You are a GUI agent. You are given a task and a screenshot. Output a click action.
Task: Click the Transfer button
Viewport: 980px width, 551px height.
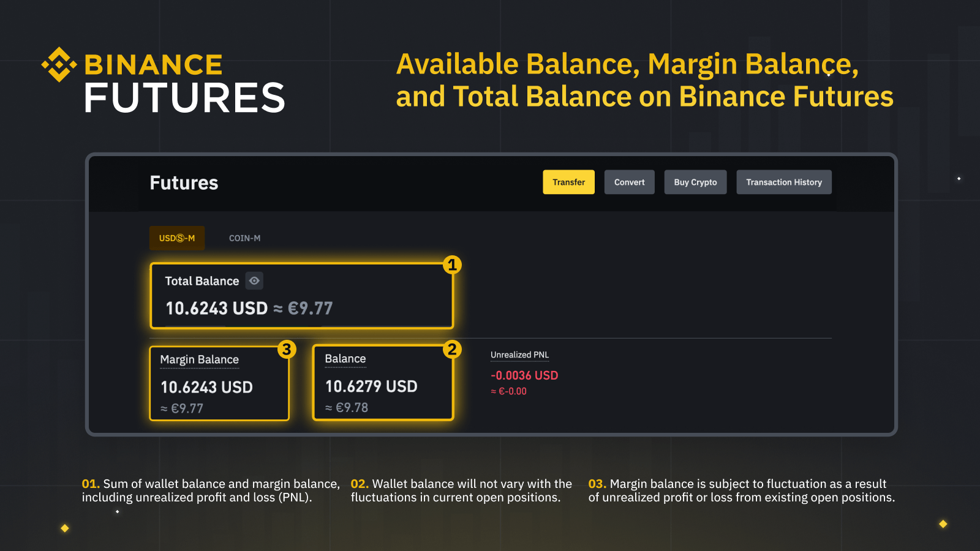click(x=568, y=182)
